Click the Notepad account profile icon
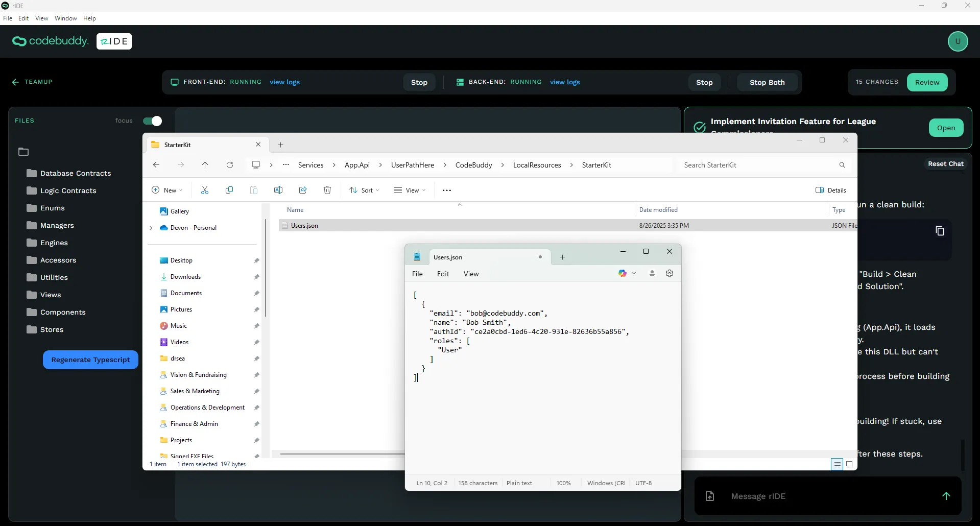Image resolution: width=980 pixels, height=526 pixels. 652,273
